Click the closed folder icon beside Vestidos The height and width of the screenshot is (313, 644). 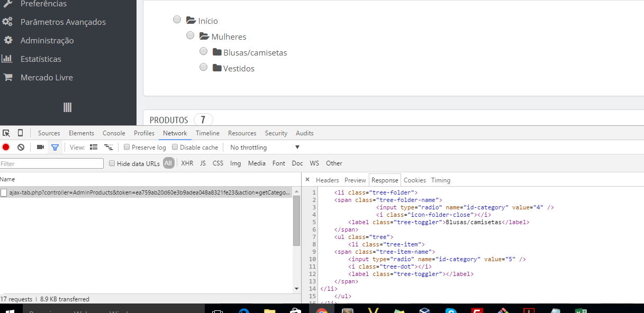coord(217,68)
